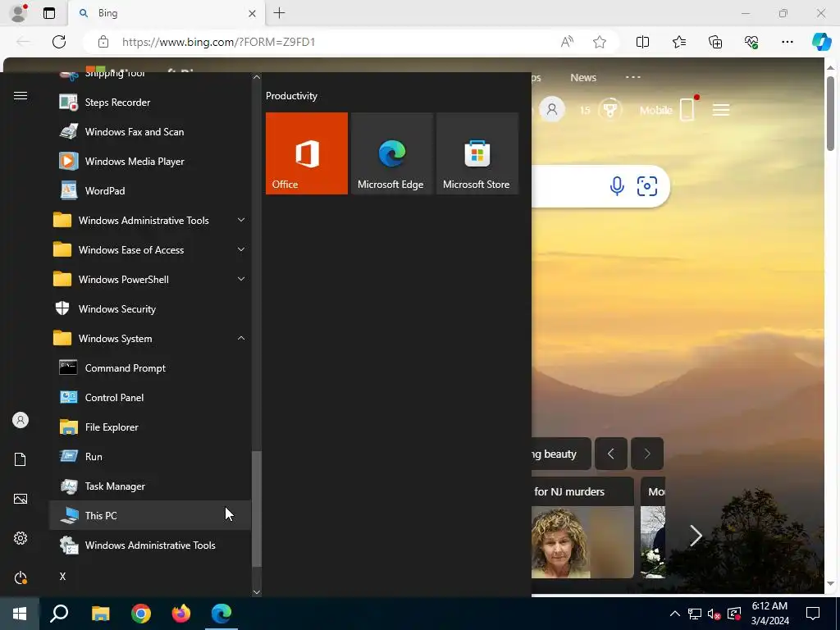This screenshot has height=630, width=840.
Task: Open Bing hamburger settings menu
Action: tap(720, 111)
